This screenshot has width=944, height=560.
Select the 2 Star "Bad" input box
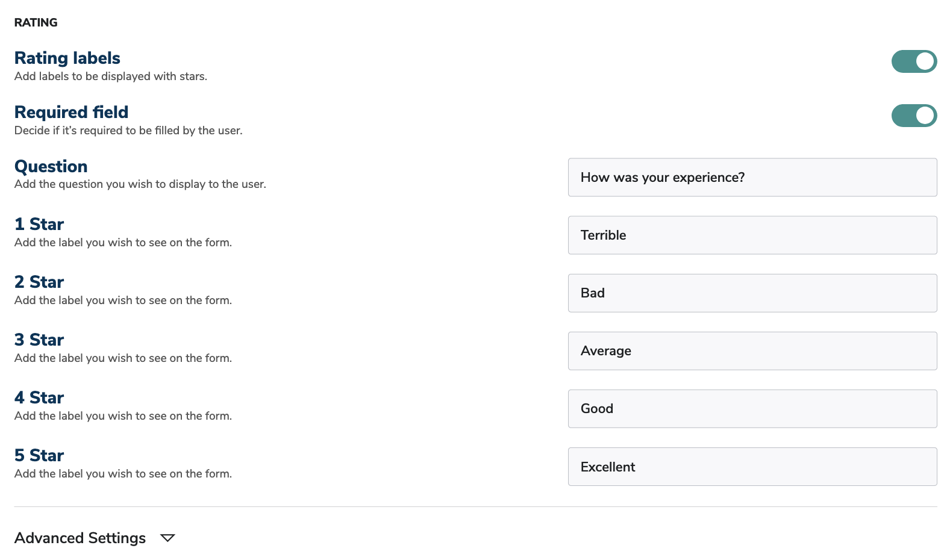tap(752, 293)
